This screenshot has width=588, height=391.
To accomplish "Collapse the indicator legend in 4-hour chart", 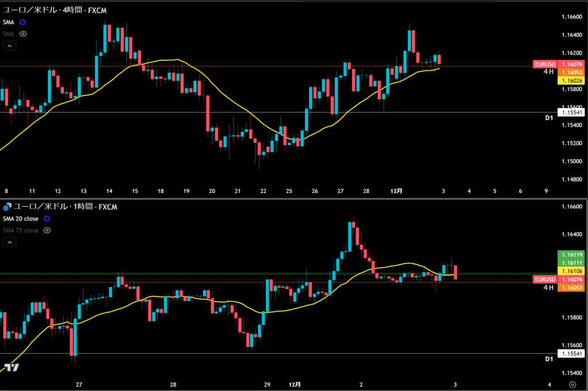I will (10, 46).
